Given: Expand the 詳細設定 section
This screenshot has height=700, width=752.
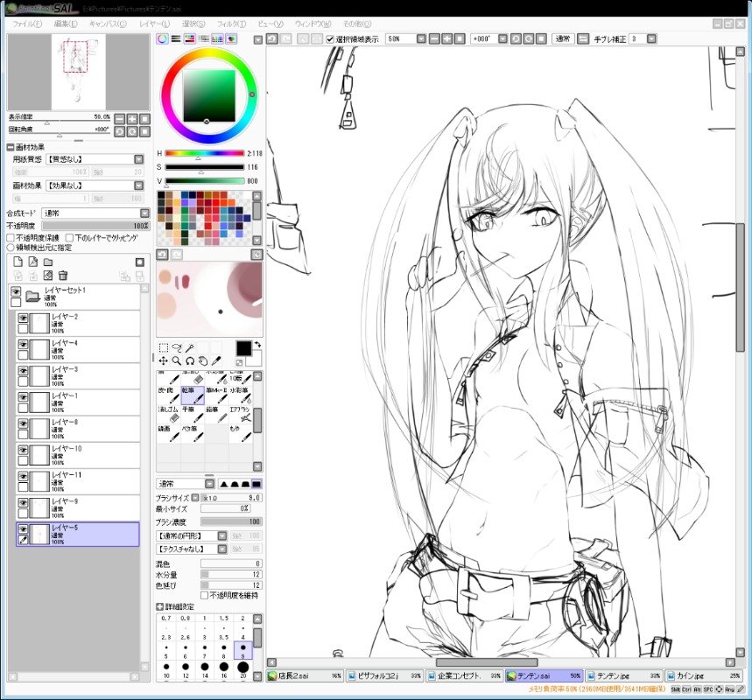Looking at the screenshot, I should [x=160, y=607].
